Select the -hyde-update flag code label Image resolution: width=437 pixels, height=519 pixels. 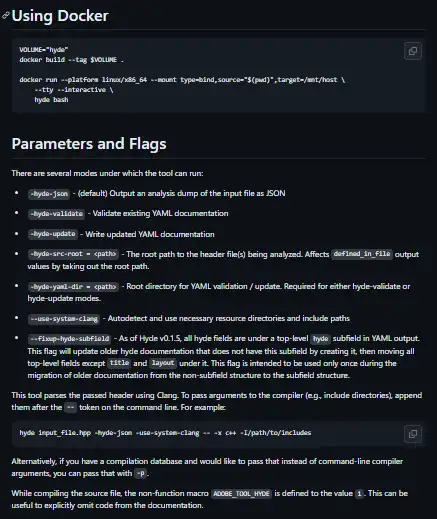click(53, 234)
